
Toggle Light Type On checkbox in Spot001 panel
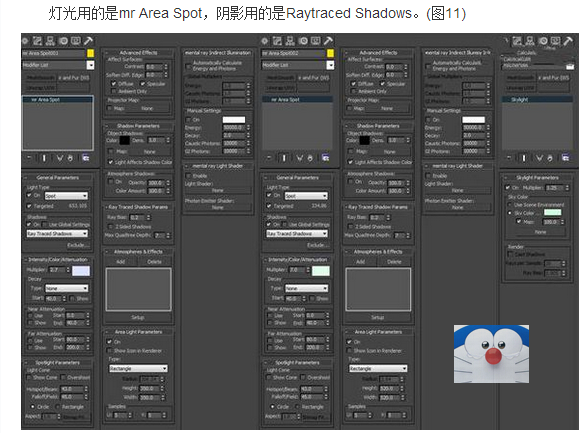pos(29,195)
